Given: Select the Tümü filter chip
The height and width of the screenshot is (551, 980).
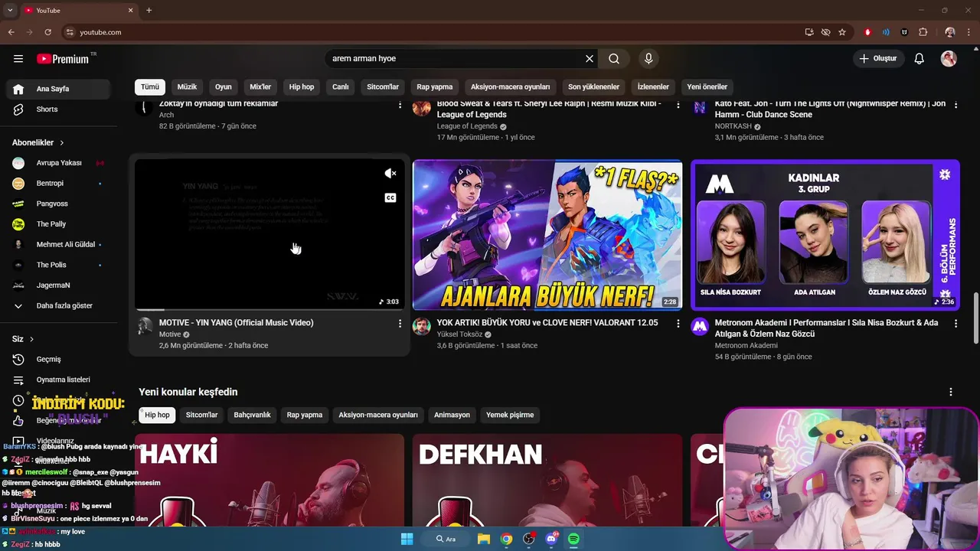Looking at the screenshot, I should 150,86.
